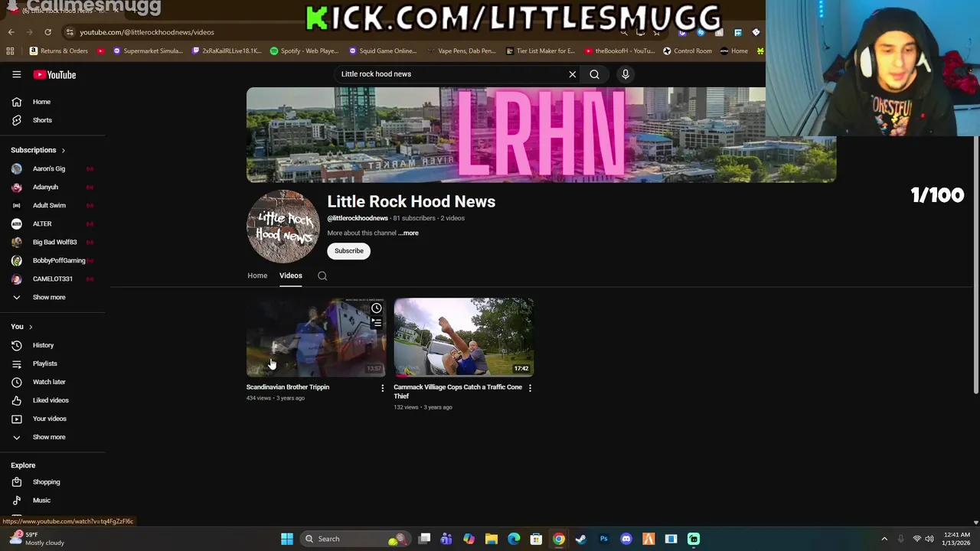Open BobbyPoffGaming subscription
Viewport: 980px width, 551px height.
tap(58, 260)
